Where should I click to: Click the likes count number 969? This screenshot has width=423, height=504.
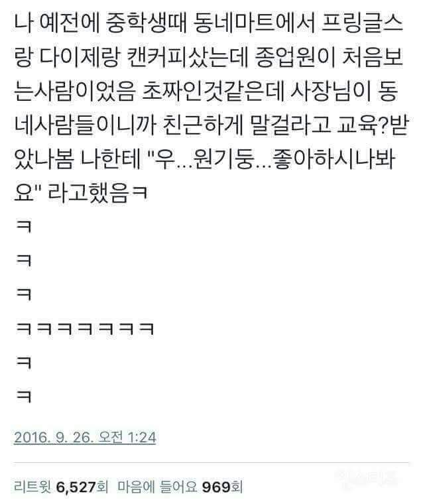click(216, 487)
